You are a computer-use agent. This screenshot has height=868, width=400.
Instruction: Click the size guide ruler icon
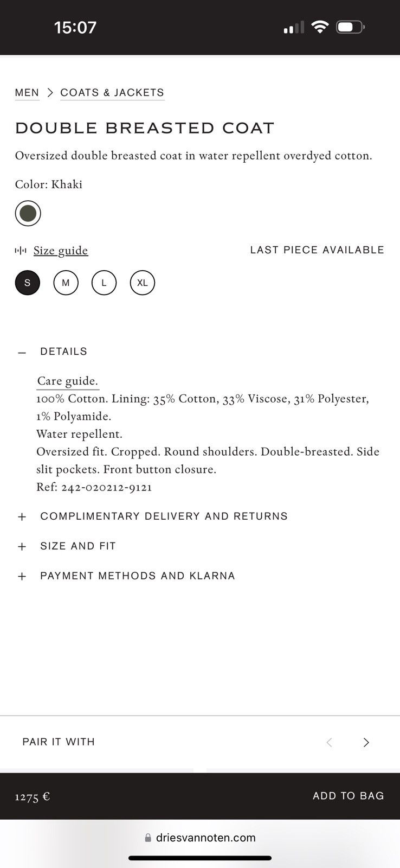[21, 251]
